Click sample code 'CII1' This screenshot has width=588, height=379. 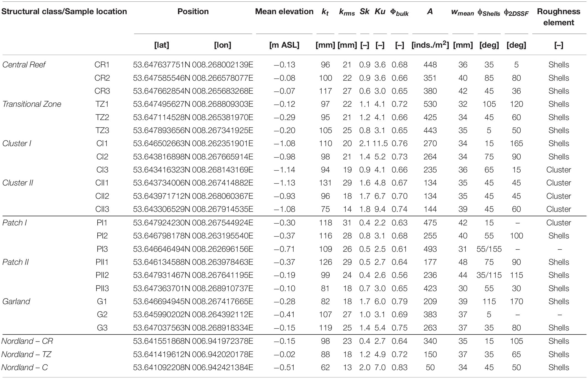click(x=102, y=183)
